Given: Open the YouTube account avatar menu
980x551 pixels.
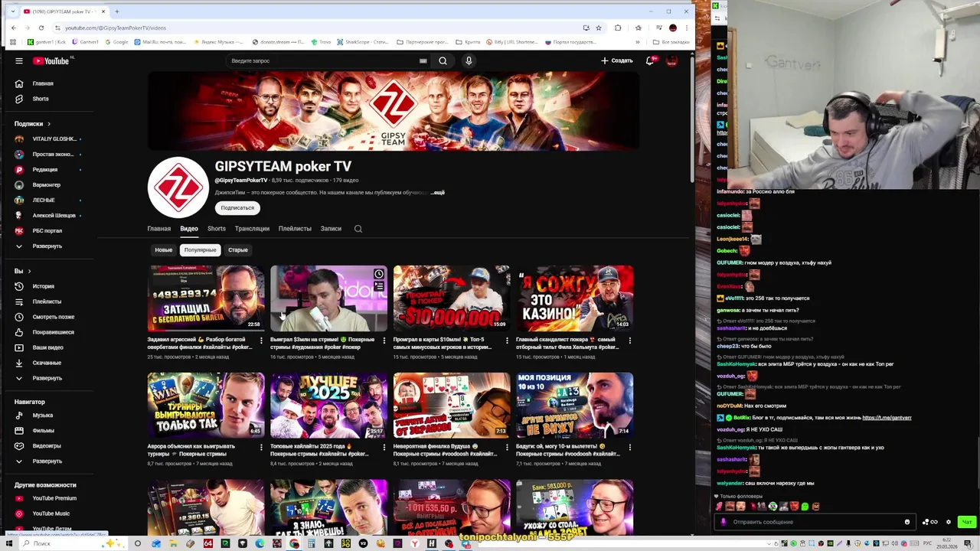Looking at the screenshot, I should click(x=672, y=60).
